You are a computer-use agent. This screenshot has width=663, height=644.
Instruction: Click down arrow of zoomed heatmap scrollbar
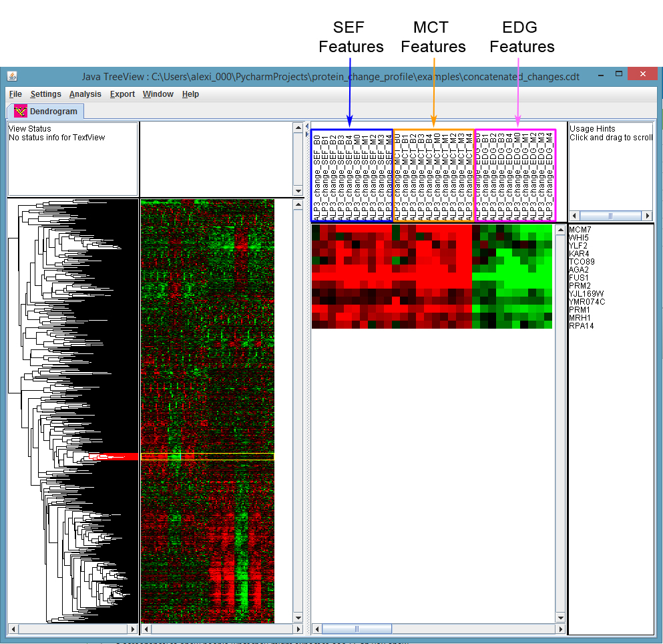click(561, 618)
